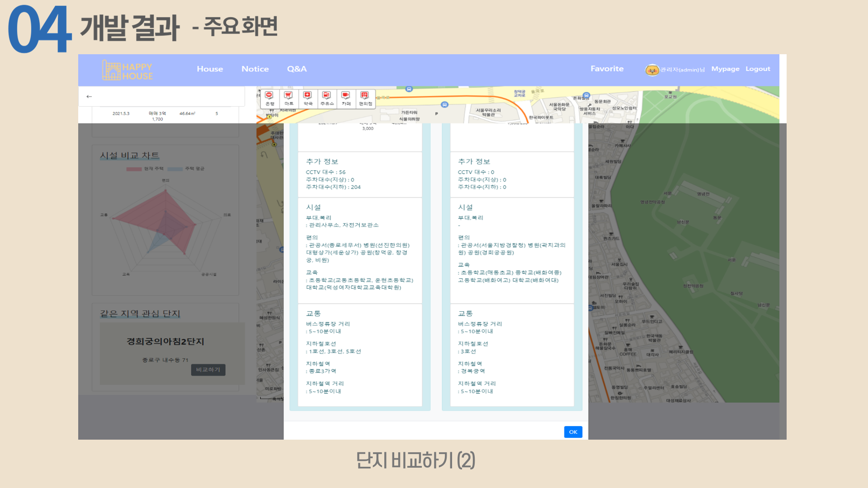Image resolution: width=868 pixels, height=488 pixels.
Task: Click the 비교하기 comparison button
Action: point(208,370)
